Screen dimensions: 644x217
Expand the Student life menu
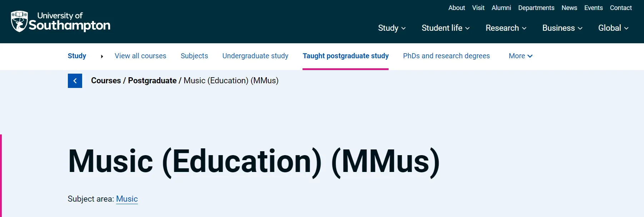445,28
